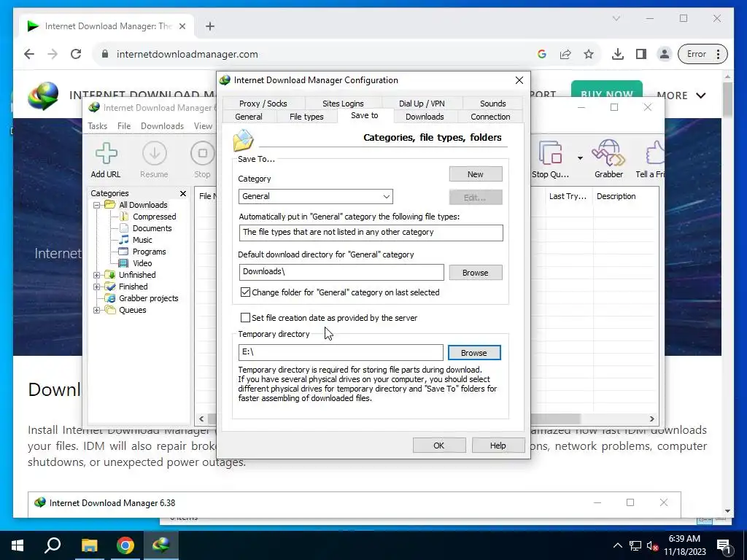This screenshot has width=747, height=560.
Task: Click scroll right arrow in IDM list
Action: tap(651, 419)
